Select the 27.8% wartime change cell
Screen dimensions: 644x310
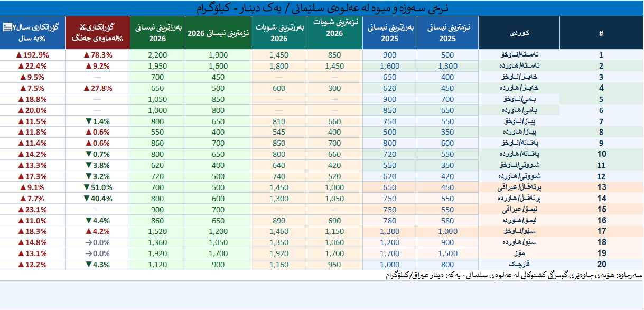coord(98,88)
